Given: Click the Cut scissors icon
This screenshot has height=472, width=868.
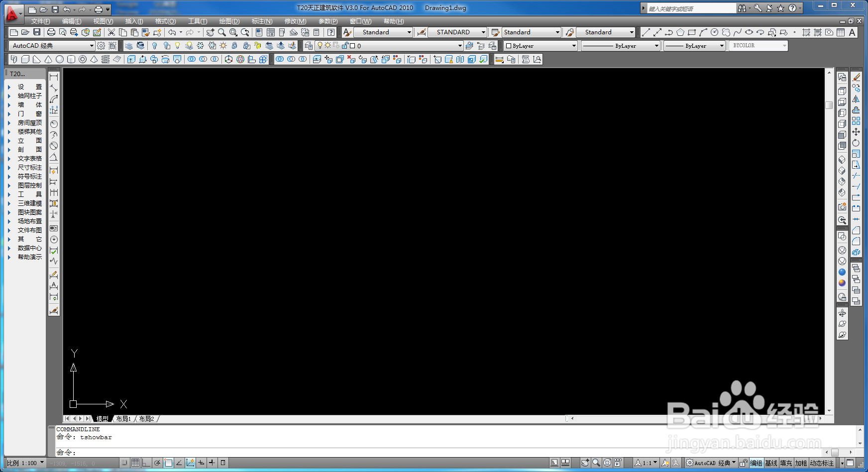Looking at the screenshot, I should coord(111,32).
